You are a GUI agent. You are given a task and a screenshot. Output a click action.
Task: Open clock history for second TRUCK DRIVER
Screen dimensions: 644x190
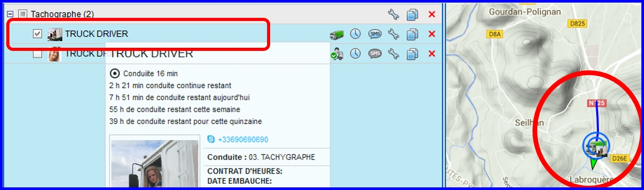pos(356,54)
